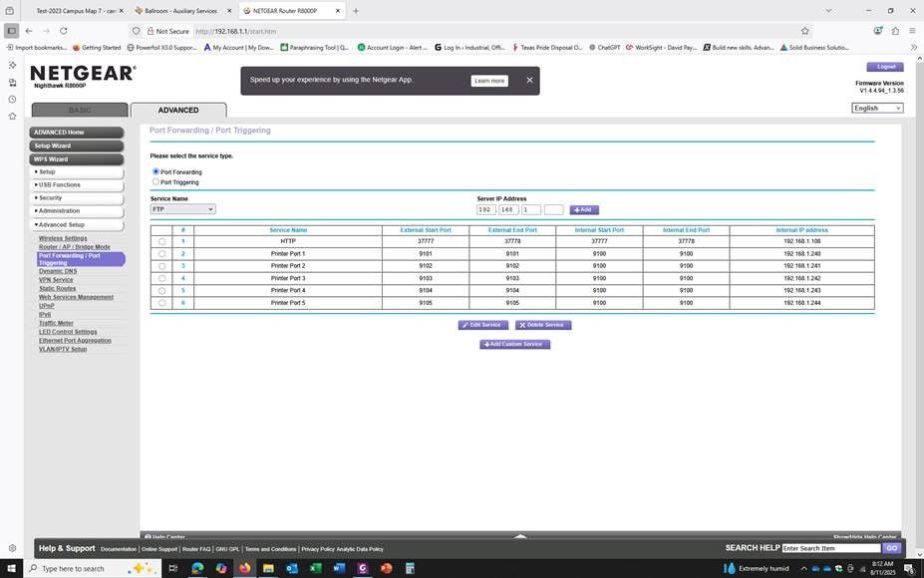Open the list-all-tabs dropdown arrow
This screenshot has width=924, height=578.
point(828,11)
